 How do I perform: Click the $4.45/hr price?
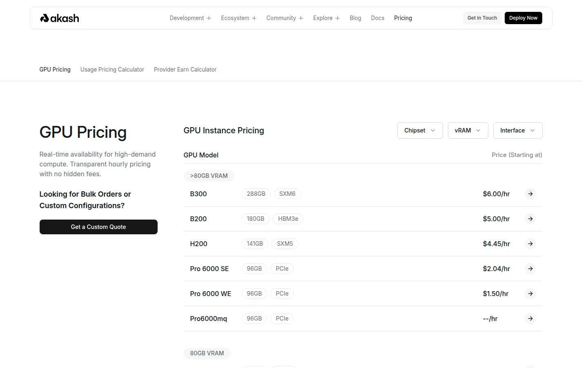496,244
